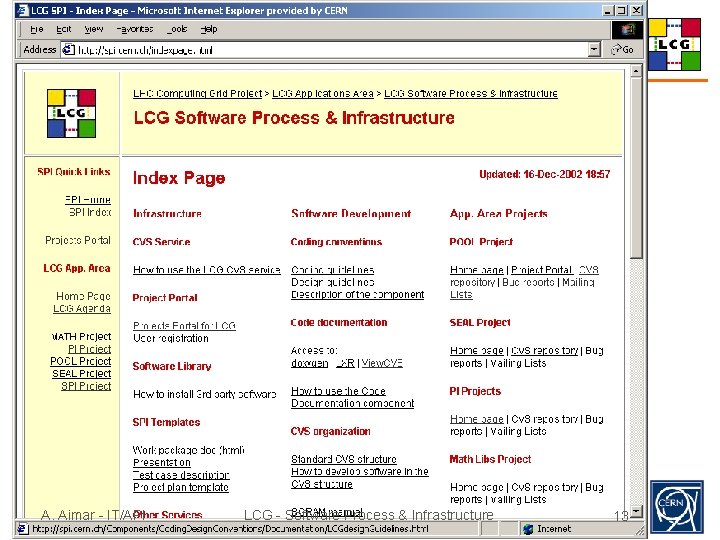The width and height of the screenshot is (720, 540).
Task: Open LCG Applications Area breadcrumb link
Action: [323, 94]
